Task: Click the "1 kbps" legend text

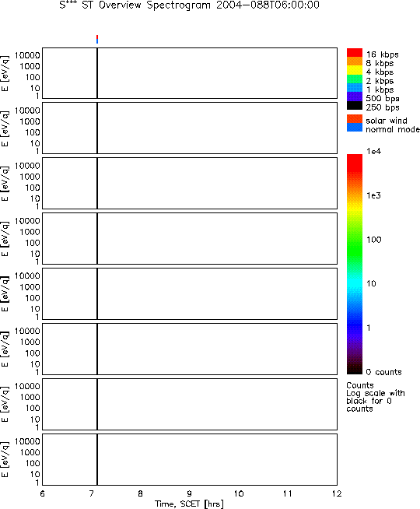Action: tap(380, 90)
